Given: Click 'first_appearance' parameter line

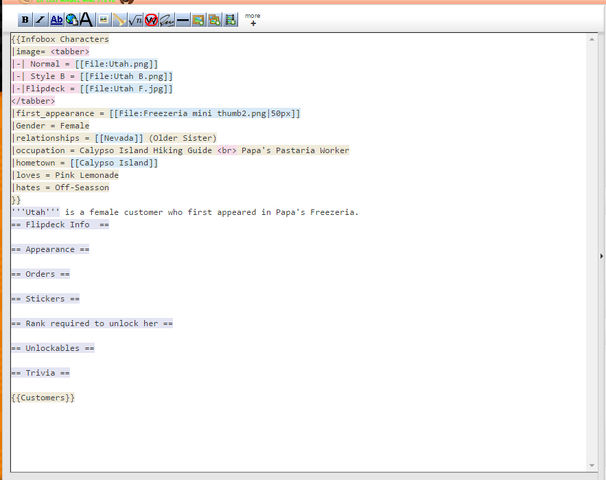Looking at the screenshot, I should tap(156, 113).
